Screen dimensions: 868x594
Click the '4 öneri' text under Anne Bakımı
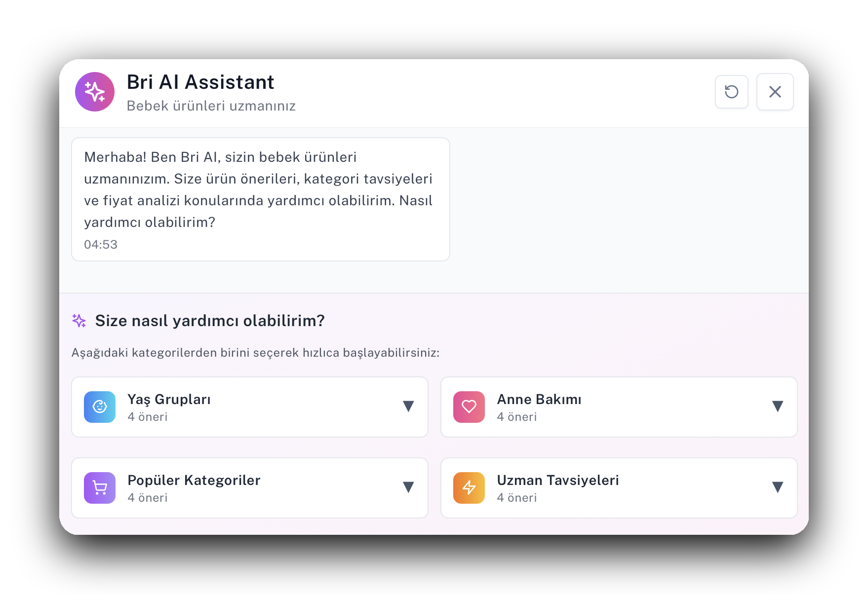[x=516, y=417]
